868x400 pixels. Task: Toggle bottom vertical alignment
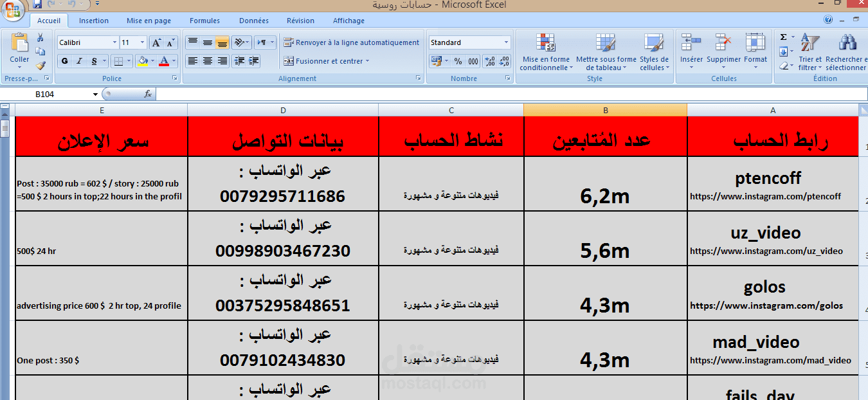222,42
